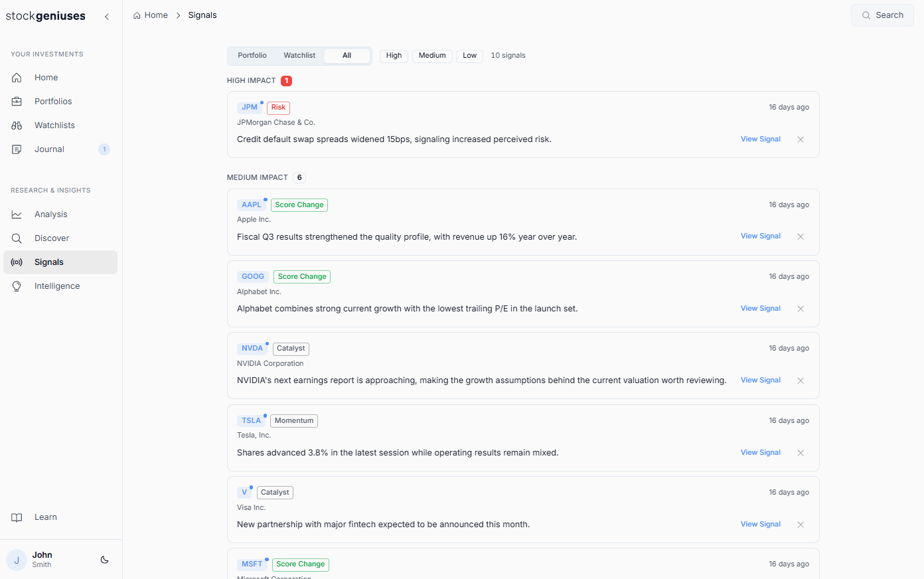This screenshot has height=579, width=924.
Task: Click the NVDA ticker badge
Action: coord(252,349)
